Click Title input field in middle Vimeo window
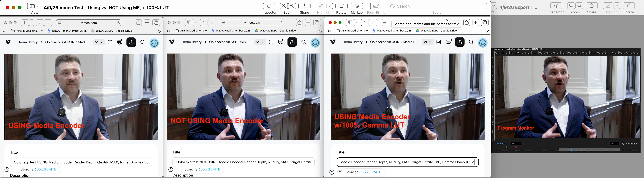Screen dimensions: 644x178 [x=243, y=162]
